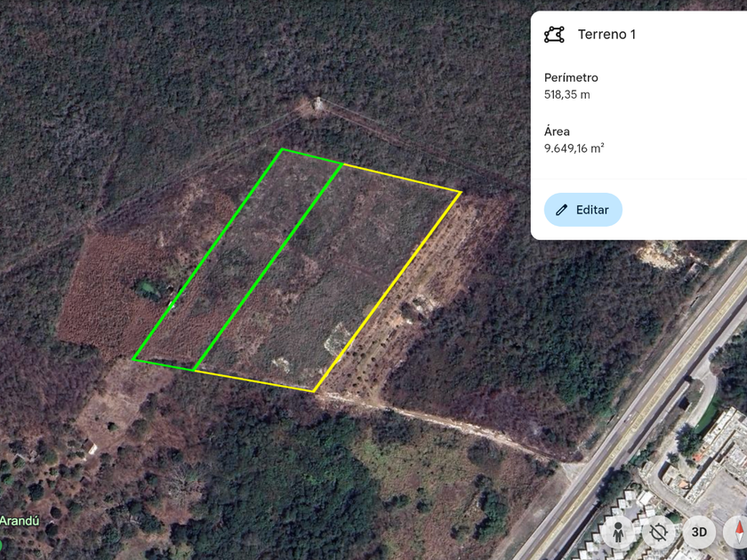
Task: Click the Editar button text
Action: [x=592, y=210]
